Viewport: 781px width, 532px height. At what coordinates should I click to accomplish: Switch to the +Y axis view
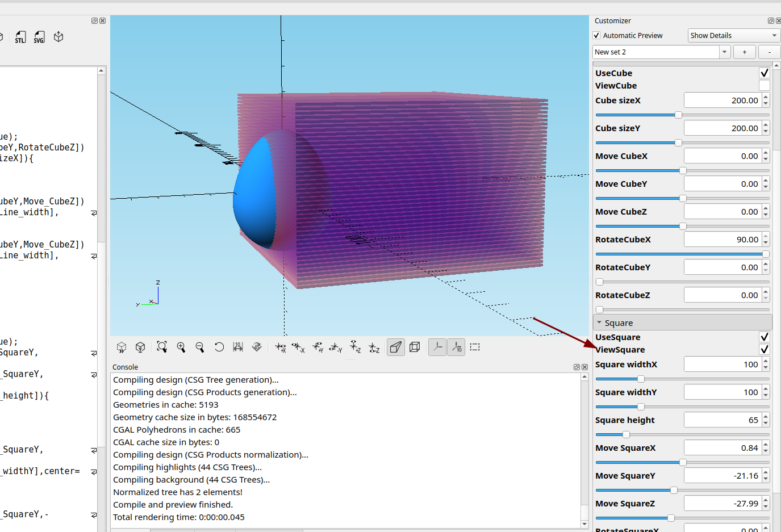tap(318, 347)
